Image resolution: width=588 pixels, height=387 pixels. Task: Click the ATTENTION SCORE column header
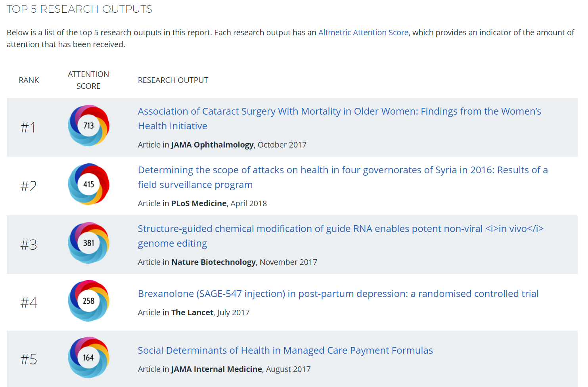(x=88, y=80)
